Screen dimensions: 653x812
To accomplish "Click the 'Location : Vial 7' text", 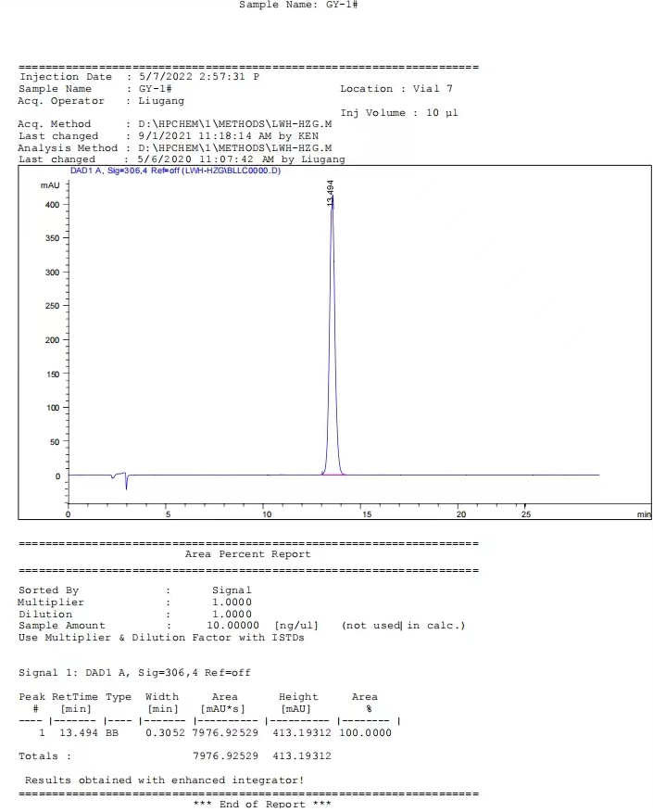I will pyautogui.click(x=396, y=89).
